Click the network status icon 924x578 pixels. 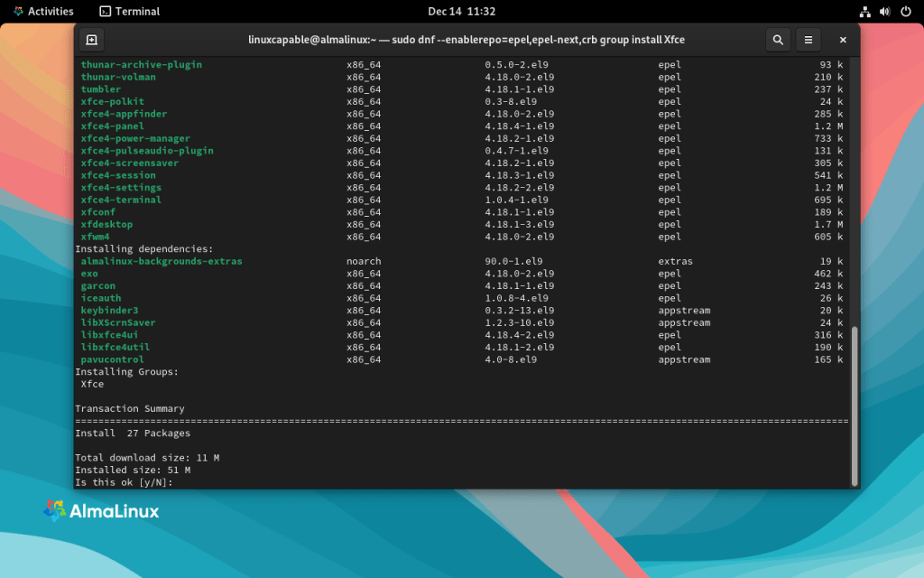864,11
